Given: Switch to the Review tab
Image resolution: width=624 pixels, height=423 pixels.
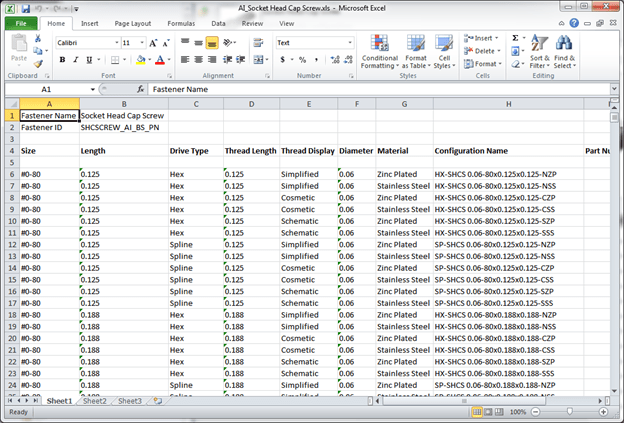Looking at the screenshot, I should tap(252, 23).
